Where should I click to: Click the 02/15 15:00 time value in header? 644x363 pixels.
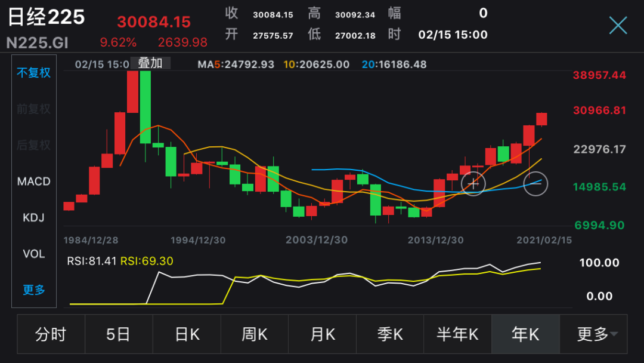[x=453, y=35]
